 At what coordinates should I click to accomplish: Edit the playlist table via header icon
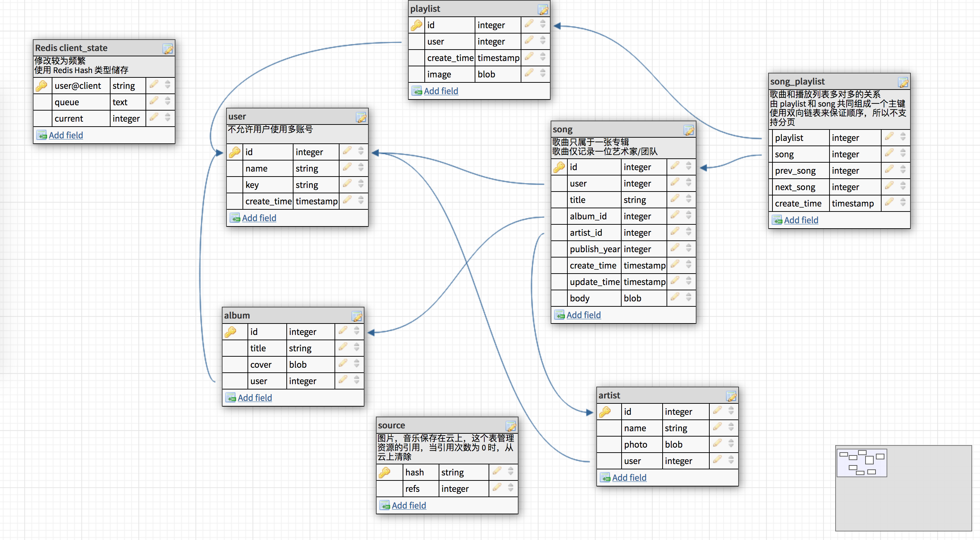point(543,9)
